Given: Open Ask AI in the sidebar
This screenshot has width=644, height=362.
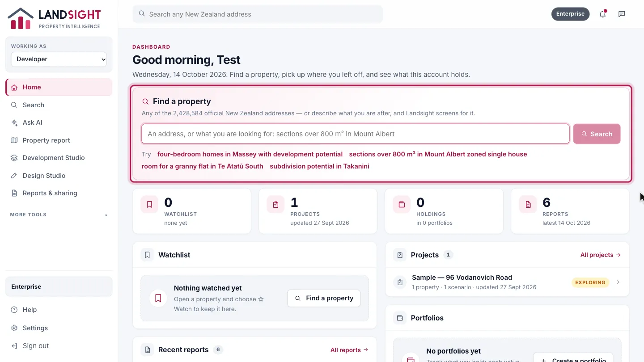Looking at the screenshot, I should coord(59,122).
